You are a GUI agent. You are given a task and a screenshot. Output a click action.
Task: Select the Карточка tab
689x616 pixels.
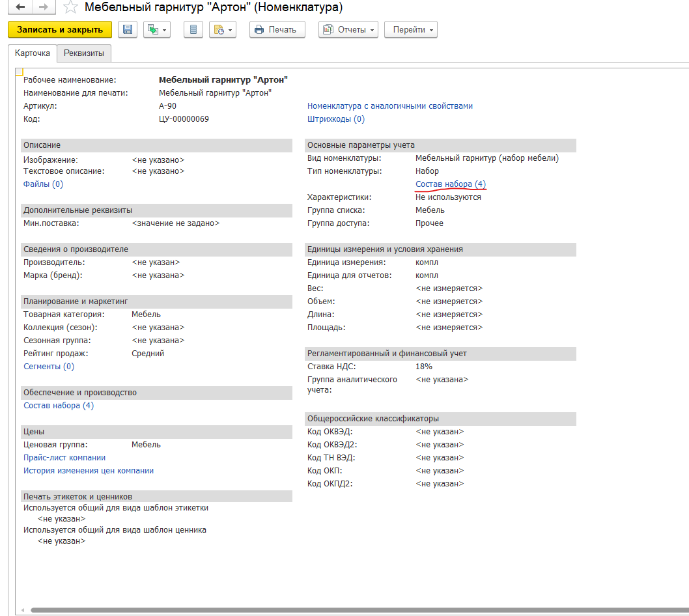[x=33, y=53]
